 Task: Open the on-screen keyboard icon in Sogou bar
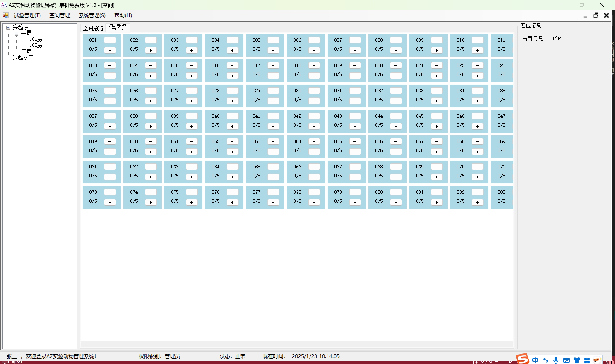[567, 360]
